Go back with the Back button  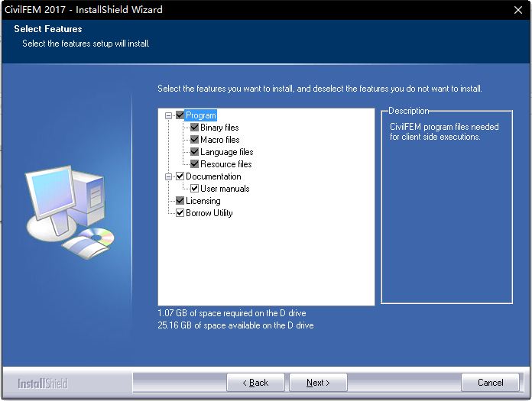coord(255,383)
